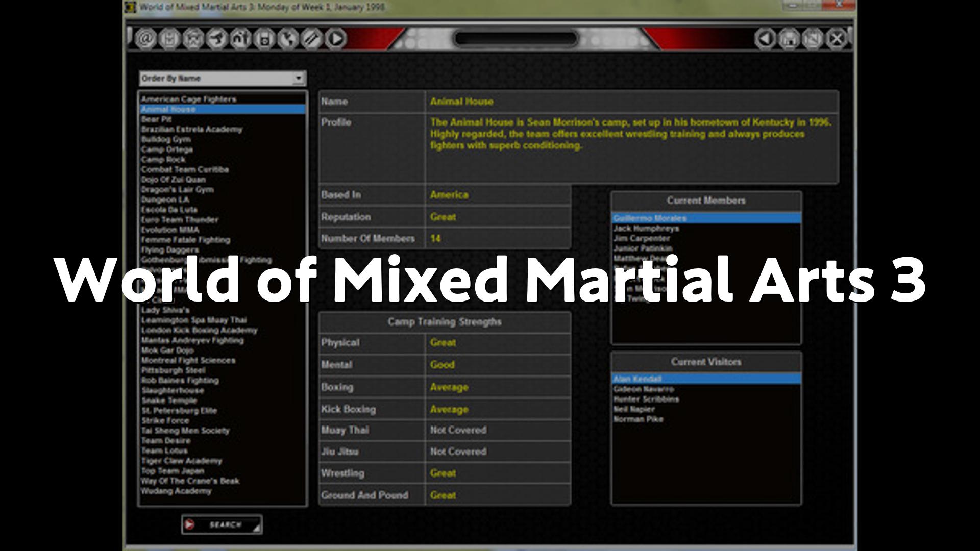Open the Order By Name dropdown
Screen dimensions: 980x551
pos(223,78)
